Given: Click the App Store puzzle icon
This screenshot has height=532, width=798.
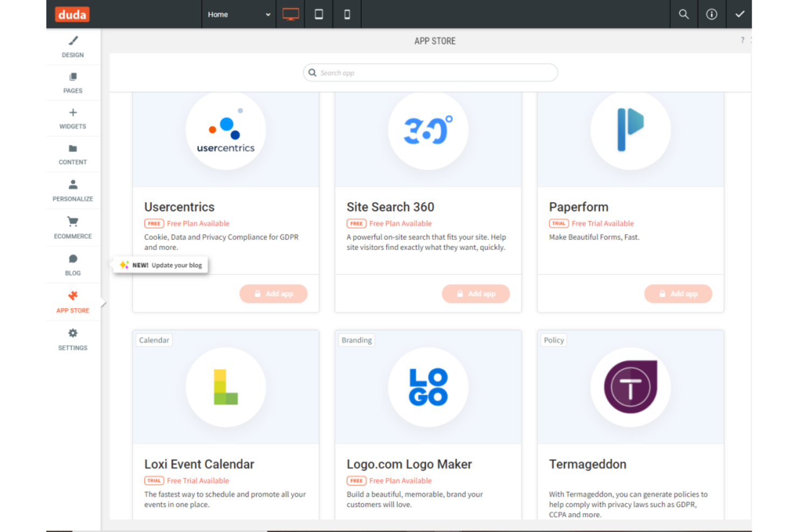Looking at the screenshot, I should [x=72, y=295].
